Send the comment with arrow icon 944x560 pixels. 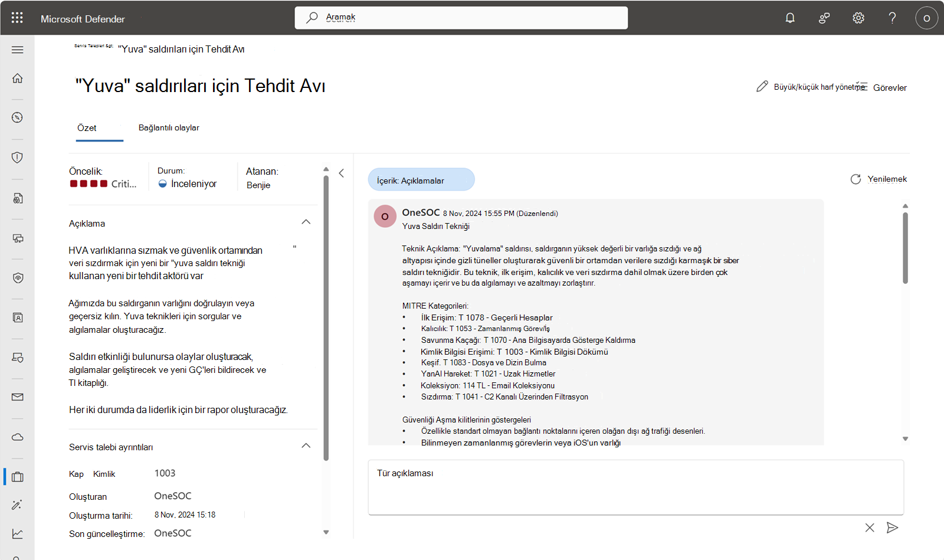(892, 528)
